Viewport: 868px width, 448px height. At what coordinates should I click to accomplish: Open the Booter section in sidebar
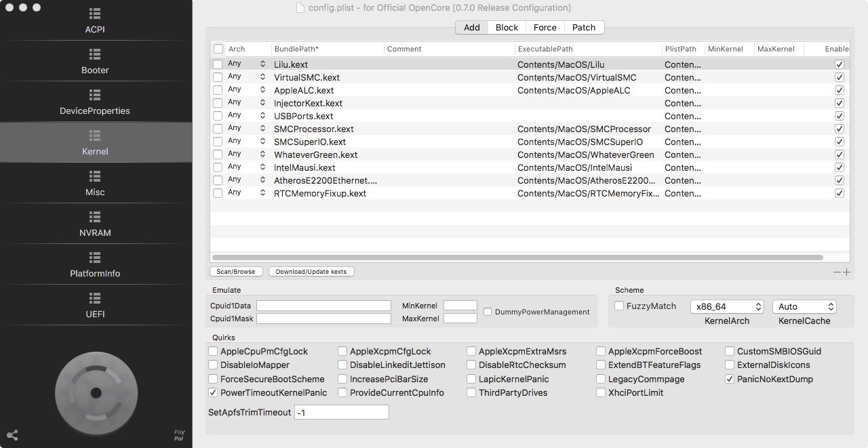click(x=95, y=62)
